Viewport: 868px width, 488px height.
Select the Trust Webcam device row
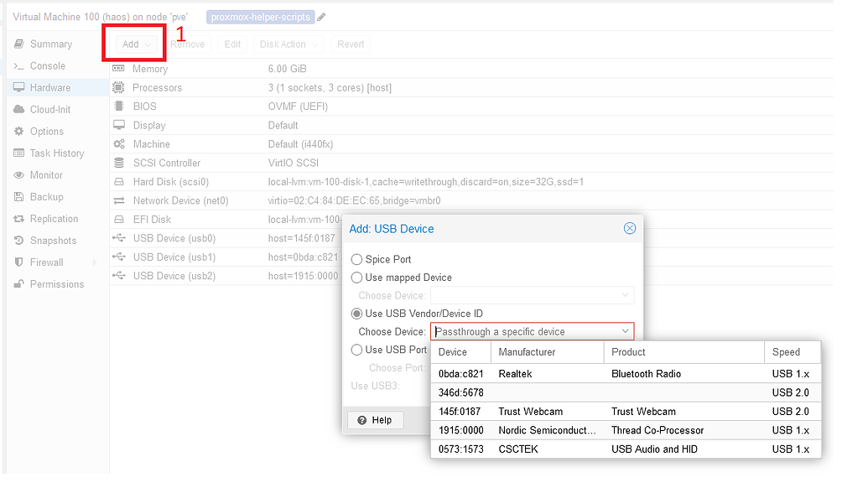point(587,411)
